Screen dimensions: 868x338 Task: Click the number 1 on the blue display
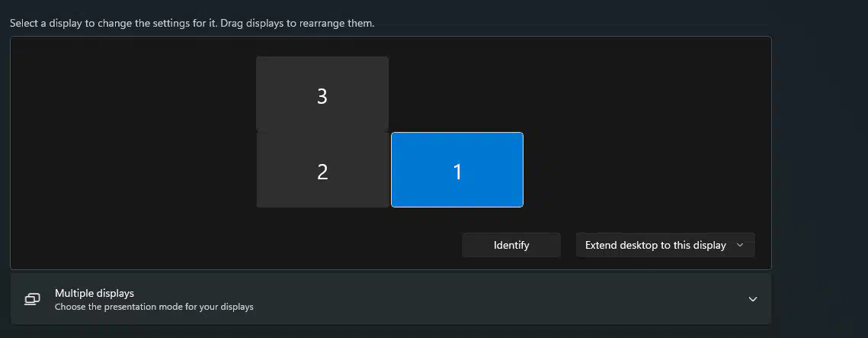[457, 172]
